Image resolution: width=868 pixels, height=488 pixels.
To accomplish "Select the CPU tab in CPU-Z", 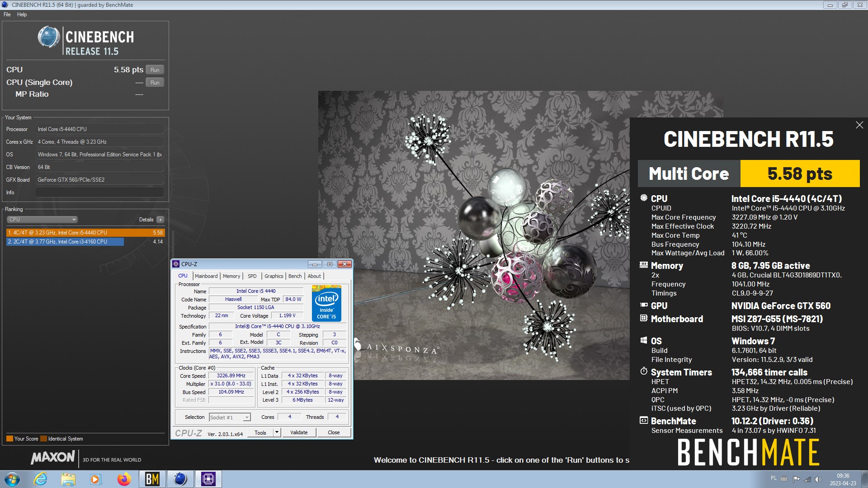I will click(183, 276).
